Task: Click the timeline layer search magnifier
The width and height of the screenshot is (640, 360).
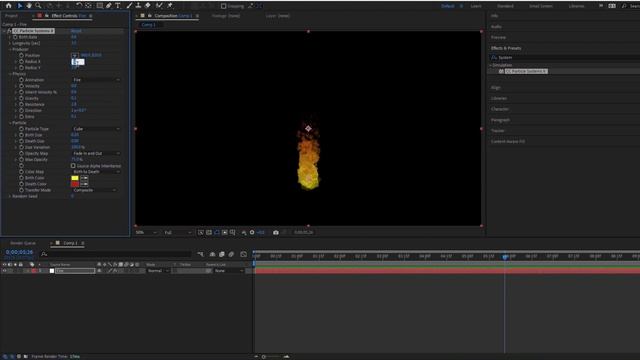Action: pos(44,254)
